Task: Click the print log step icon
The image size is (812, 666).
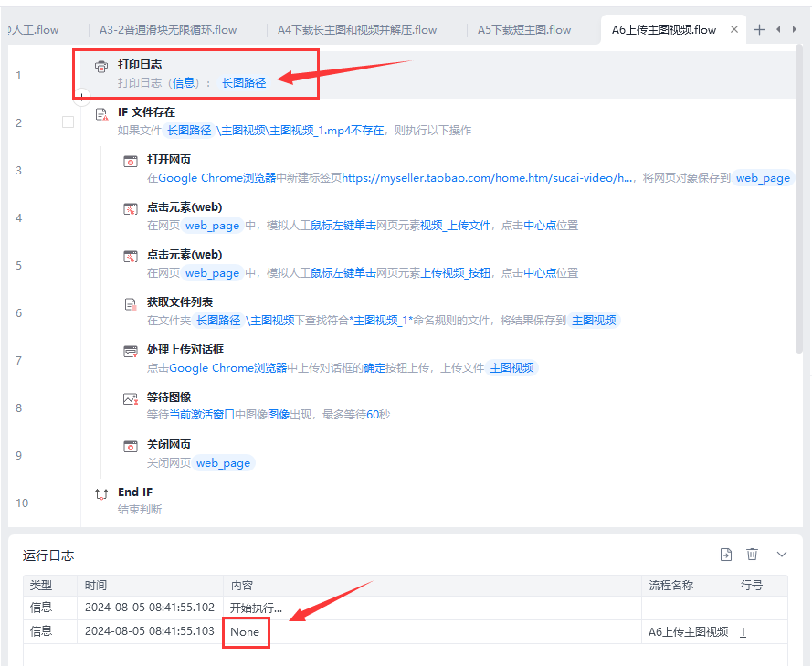Action: coord(101,66)
